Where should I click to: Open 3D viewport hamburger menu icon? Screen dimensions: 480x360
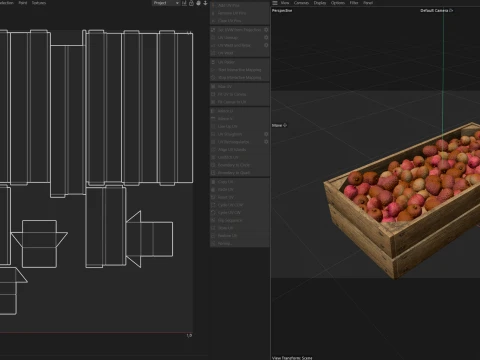(x=275, y=3)
